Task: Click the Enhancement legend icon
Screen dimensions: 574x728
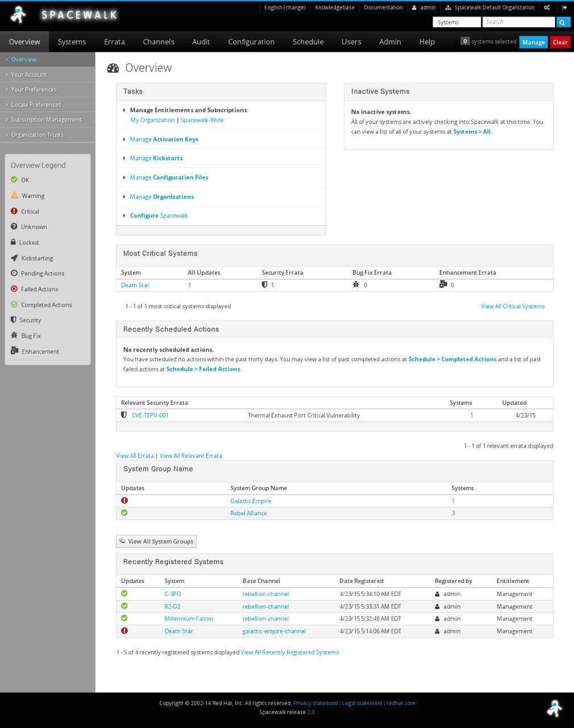Action: click(x=15, y=351)
